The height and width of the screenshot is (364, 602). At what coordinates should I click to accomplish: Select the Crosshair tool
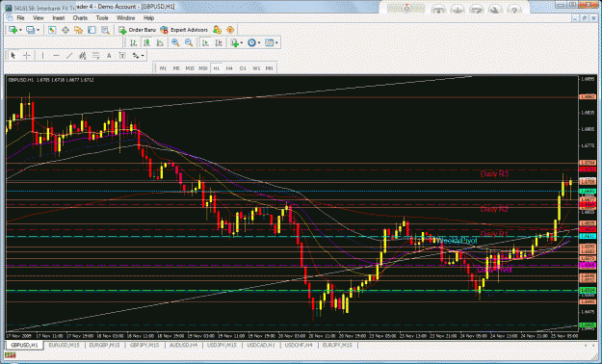tap(27, 56)
